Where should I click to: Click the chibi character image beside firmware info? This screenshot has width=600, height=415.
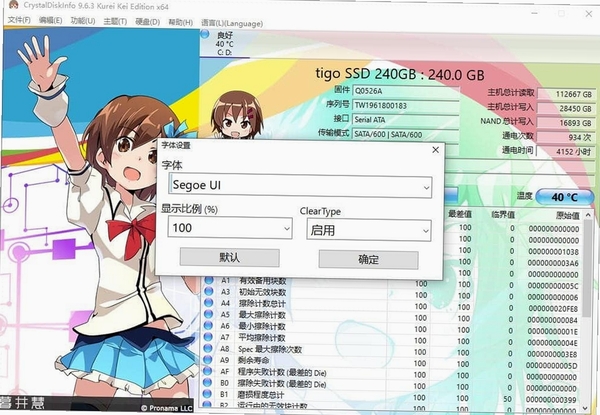[x=236, y=116]
